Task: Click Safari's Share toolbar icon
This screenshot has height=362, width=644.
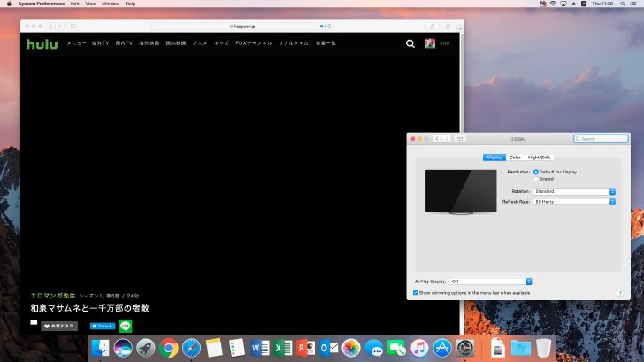Action: click(x=432, y=27)
